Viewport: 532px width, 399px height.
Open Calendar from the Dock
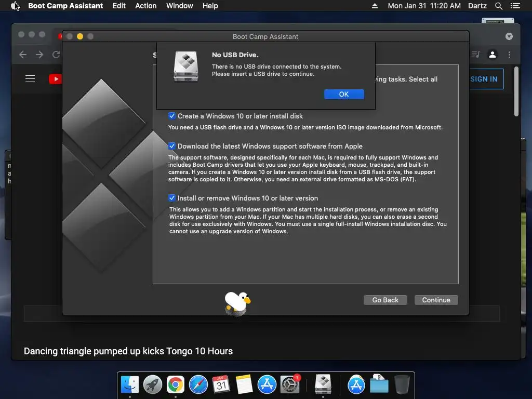(221, 384)
